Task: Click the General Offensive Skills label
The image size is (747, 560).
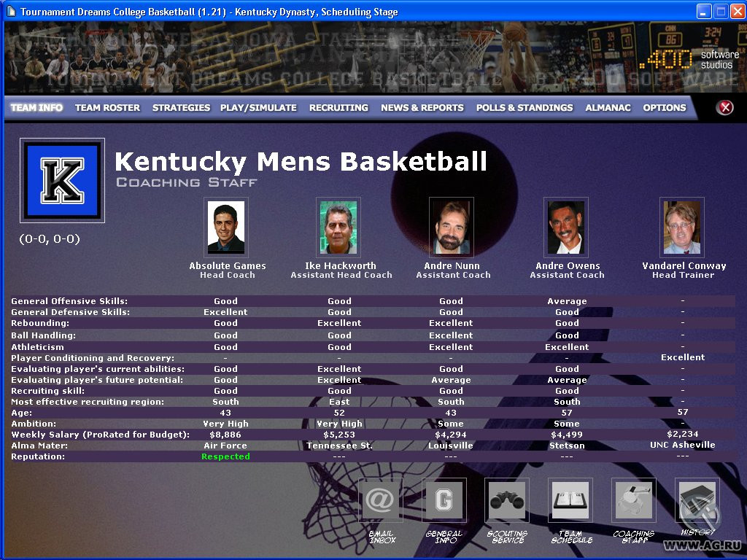Action: click(x=69, y=301)
